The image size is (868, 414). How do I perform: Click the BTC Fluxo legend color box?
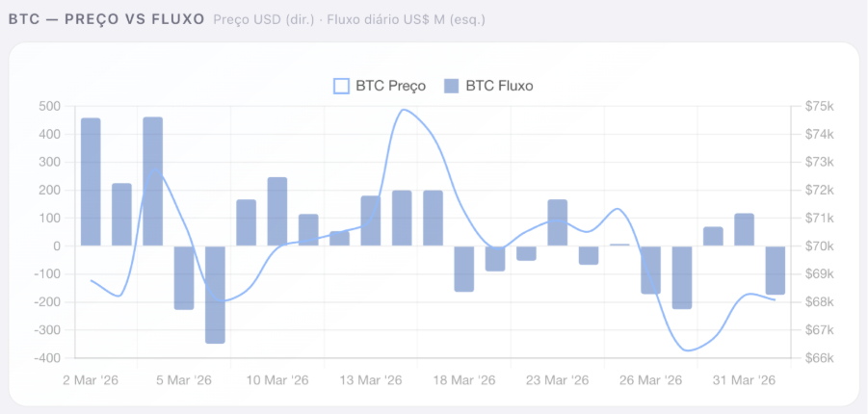pyautogui.click(x=452, y=86)
